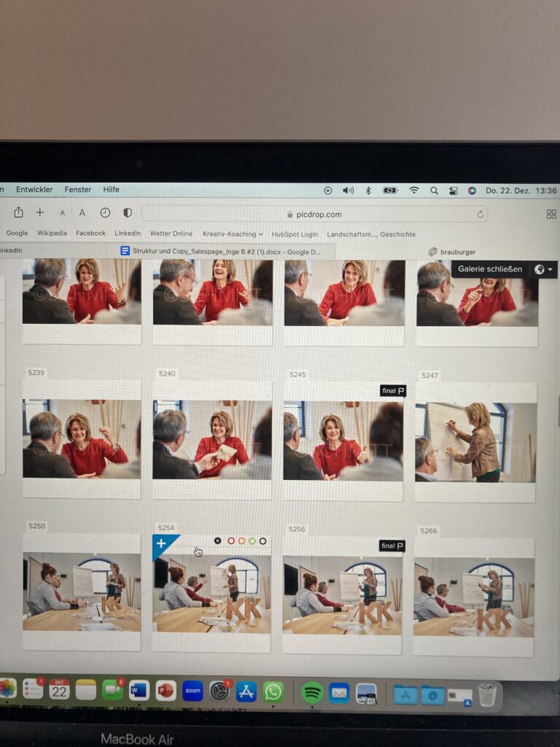Mark photo 5254 with orange color

[241, 541]
